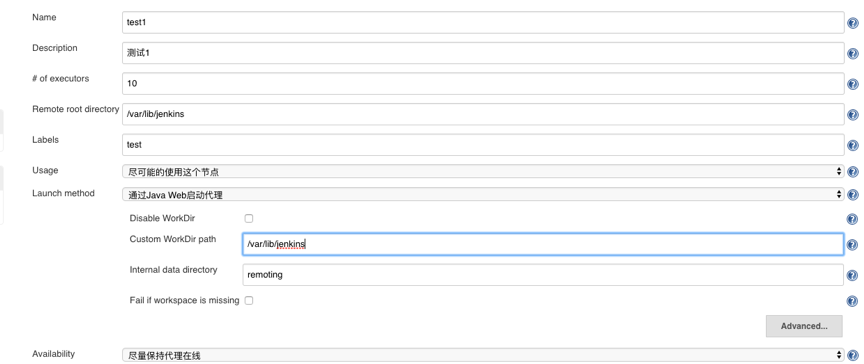Check Fail if workspace is missing
This screenshot has height=364, width=864.
click(x=249, y=301)
